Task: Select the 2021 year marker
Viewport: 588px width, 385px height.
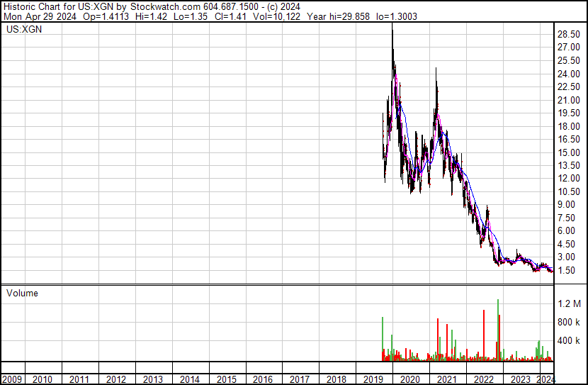Action: pyautogui.click(x=447, y=379)
